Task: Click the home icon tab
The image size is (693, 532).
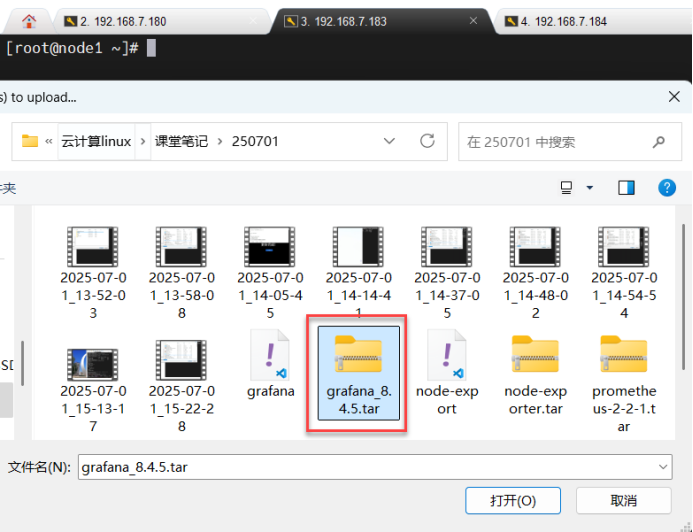Action: 29,20
